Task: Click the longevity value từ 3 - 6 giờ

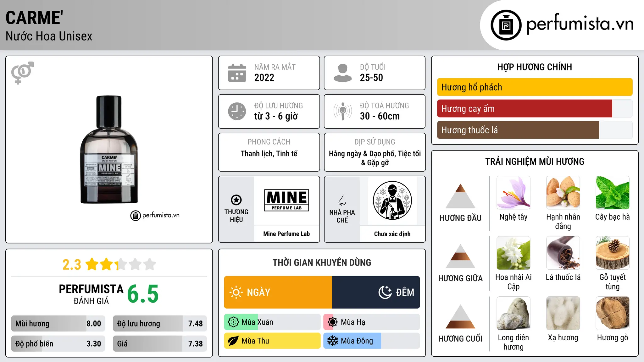Action: click(276, 116)
